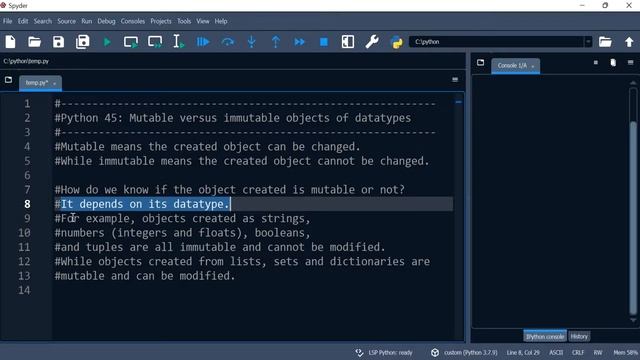Screen dimensions: 640x360
Task: Run current cell and advance icon
Action: pyautogui.click(x=155, y=42)
